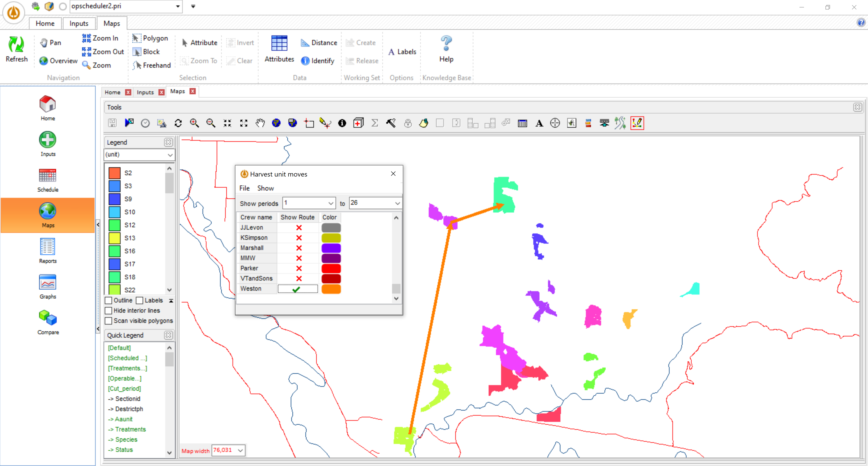Click the zoom in magnifier toolbar icon

click(194, 123)
